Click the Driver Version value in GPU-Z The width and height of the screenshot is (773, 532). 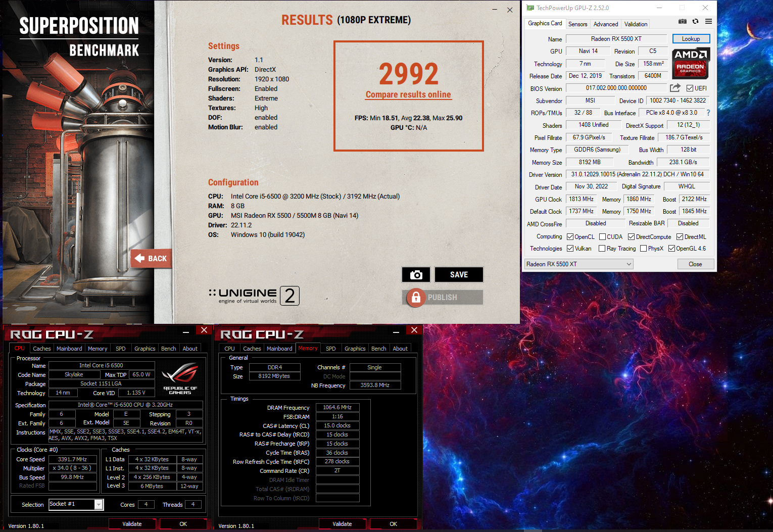(637, 174)
